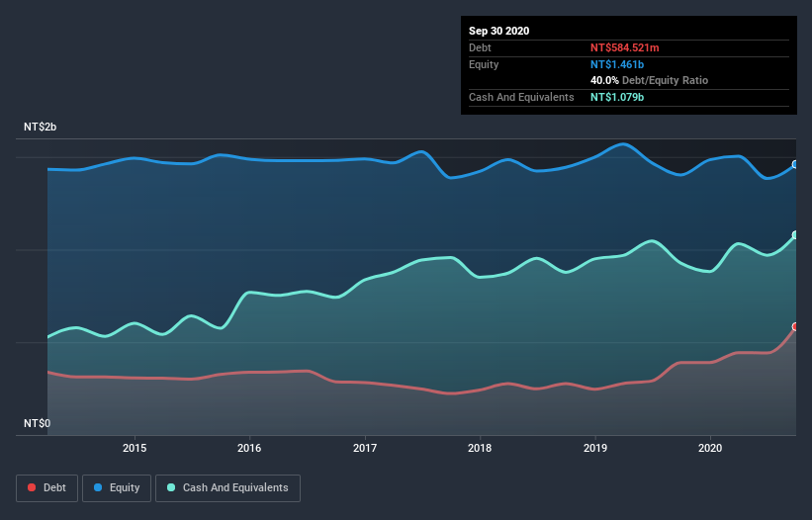Viewport: 812px width, 520px height.
Task: Click the NT$1.079b cash value
Action: [x=617, y=97]
